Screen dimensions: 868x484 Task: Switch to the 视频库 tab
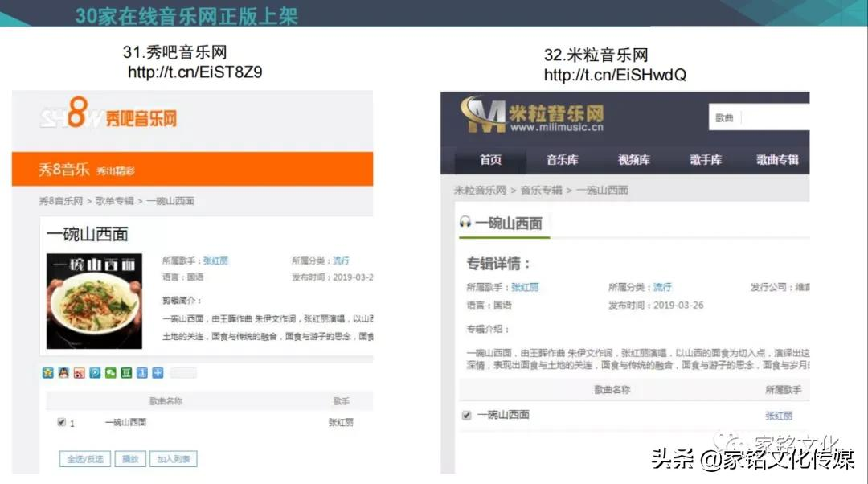click(633, 161)
